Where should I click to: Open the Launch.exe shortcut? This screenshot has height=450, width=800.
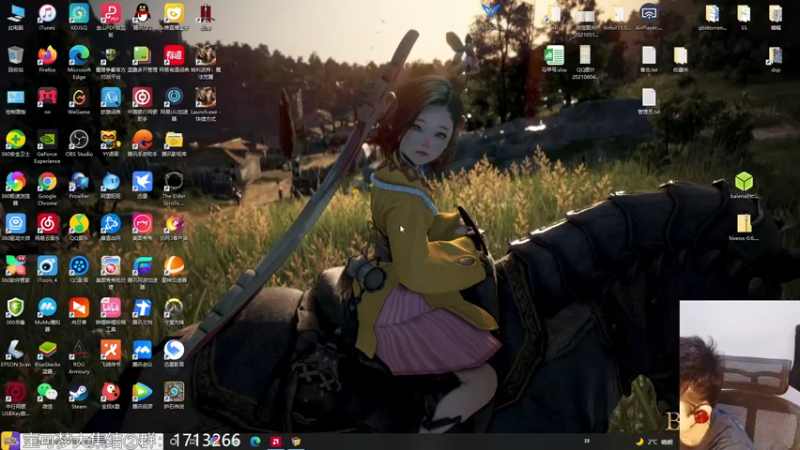[x=205, y=104]
